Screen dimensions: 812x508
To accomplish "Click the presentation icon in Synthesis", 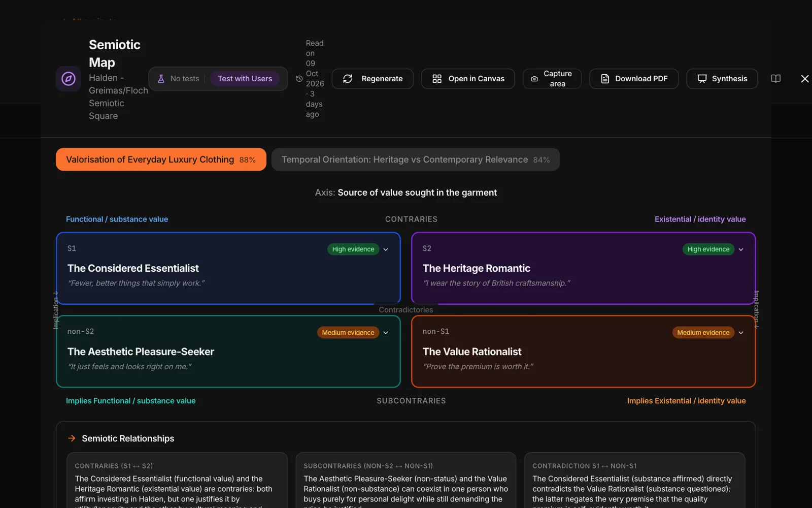I will 702,79.
